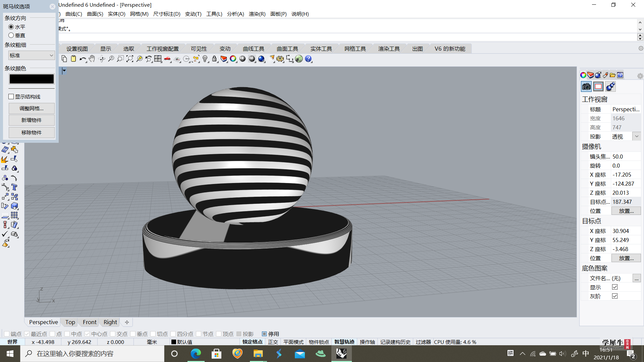Viewport: 644px width, 362px height.
Task: Click the camera viewport properties icon
Action: [586, 86]
